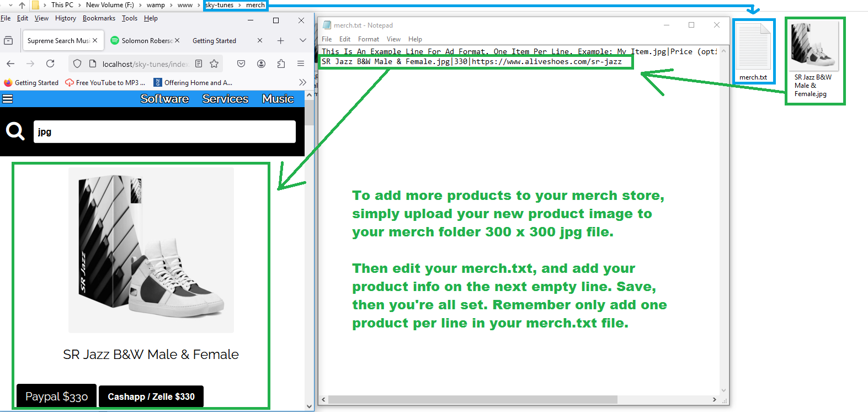Open Notepad's Format menu
Viewport: 868px width, 412px height.
point(368,39)
